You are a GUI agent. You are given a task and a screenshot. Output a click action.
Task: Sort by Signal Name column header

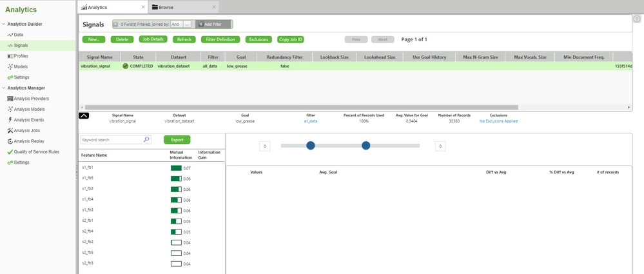click(x=99, y=57)
